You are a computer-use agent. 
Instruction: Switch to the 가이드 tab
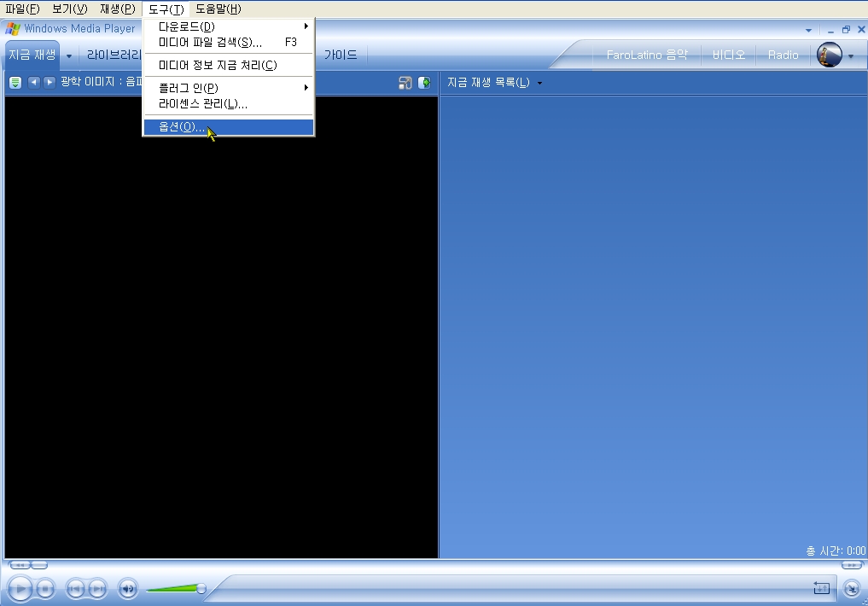[341, 55]
